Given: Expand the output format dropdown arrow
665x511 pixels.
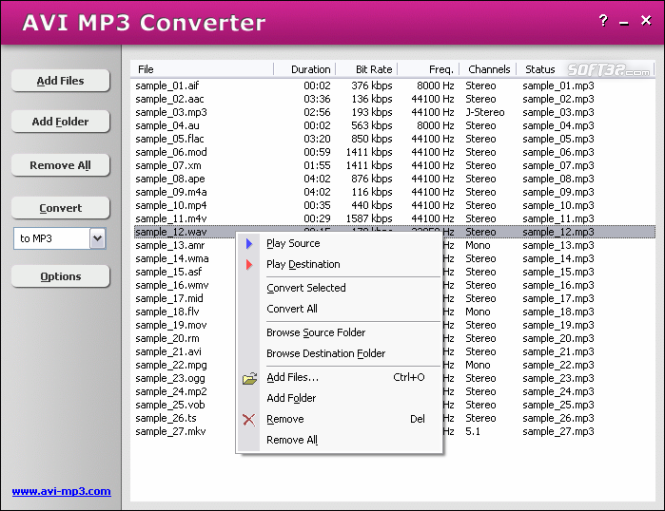Looking at the screenshot, I should click(x=98, y=238).
